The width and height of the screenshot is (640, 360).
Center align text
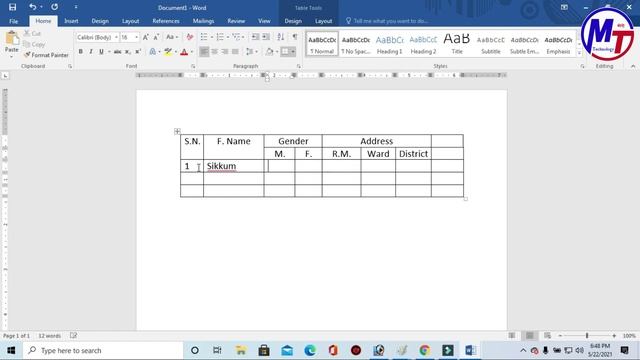[x=214, y=51]
